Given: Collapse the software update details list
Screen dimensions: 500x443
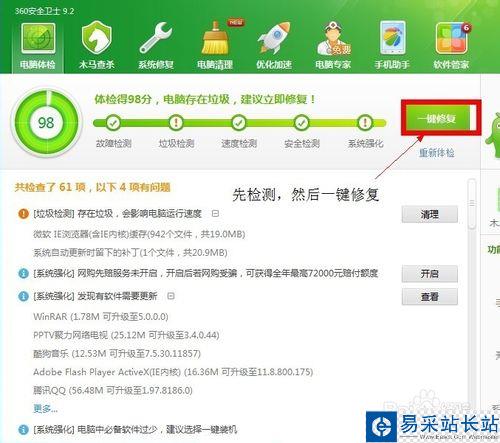Looking at the screenshot, I should [x=171, y=296].
